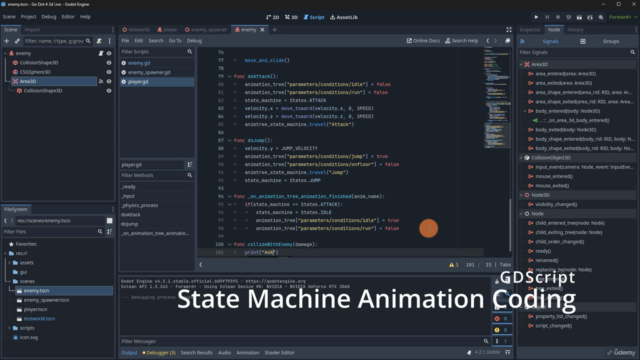Image resolution: width=640 pixels, height=360 pixels.
Task: Click FileSystem split view toggle icon
Action: click(109, 220)
